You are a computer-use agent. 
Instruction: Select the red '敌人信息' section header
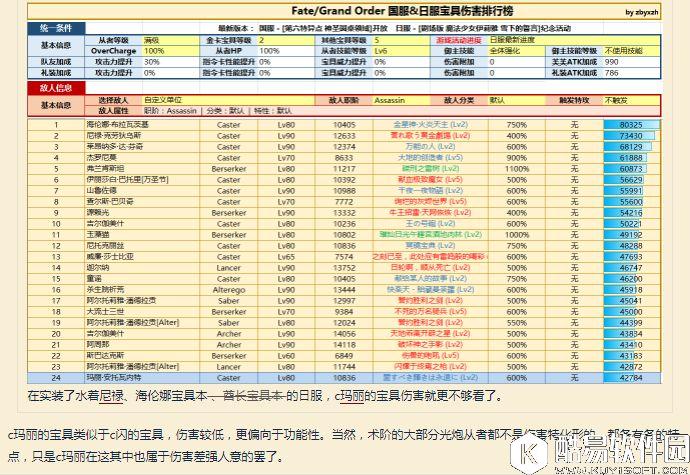[x=56, y=88]
